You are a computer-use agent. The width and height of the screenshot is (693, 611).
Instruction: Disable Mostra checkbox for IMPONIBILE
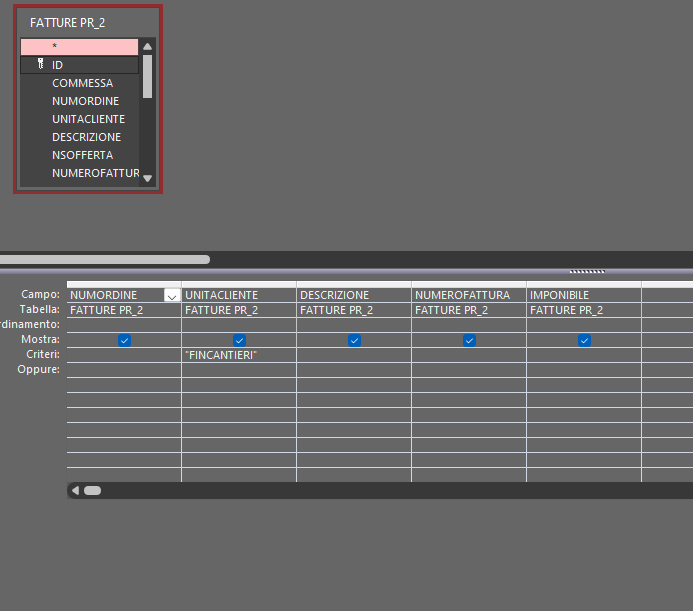[584, 340]
